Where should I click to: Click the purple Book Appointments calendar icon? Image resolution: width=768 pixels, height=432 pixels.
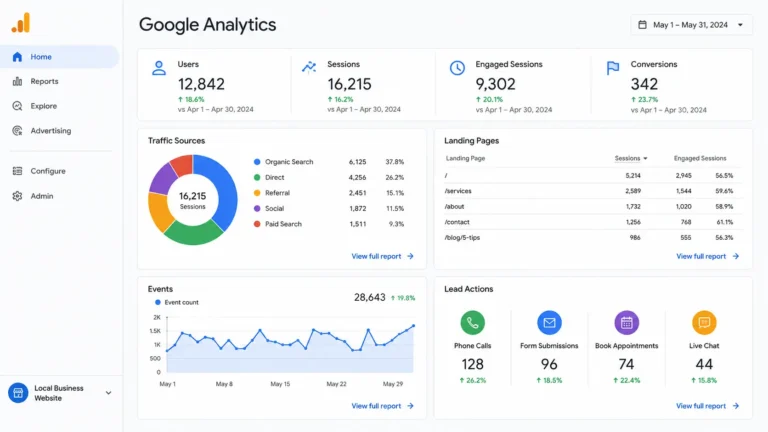626,323
